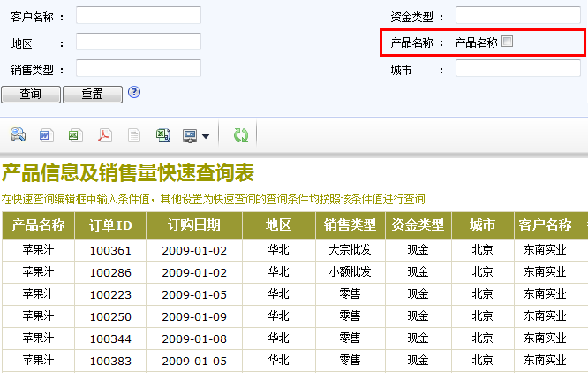Expand the dropdown arrow beside monitor icon

pos(206,136)
